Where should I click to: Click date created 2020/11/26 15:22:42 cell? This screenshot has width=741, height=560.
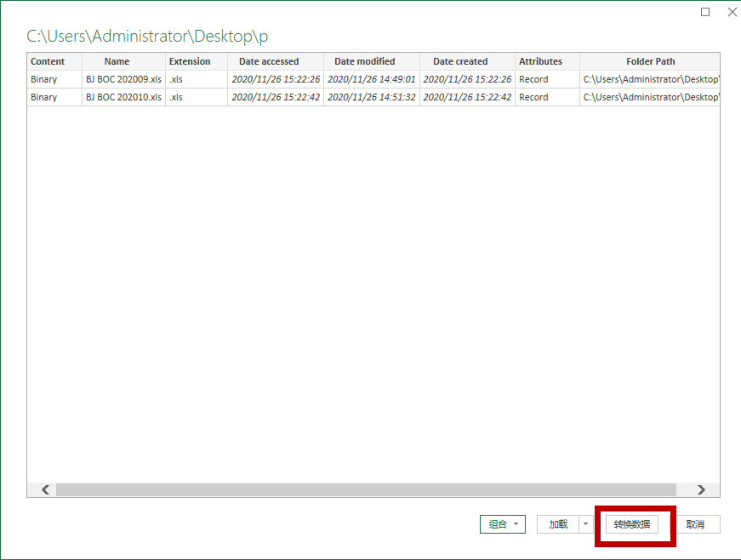click(467, 97)
